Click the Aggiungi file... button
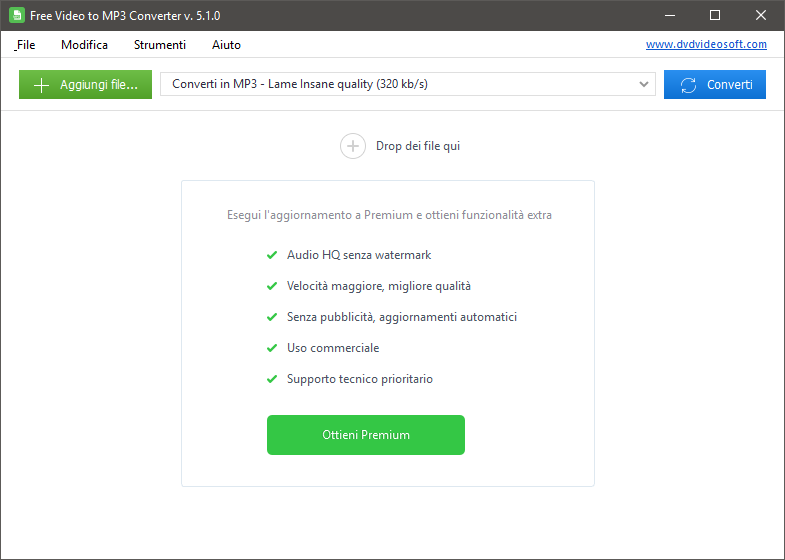 [x=85, y=85]
